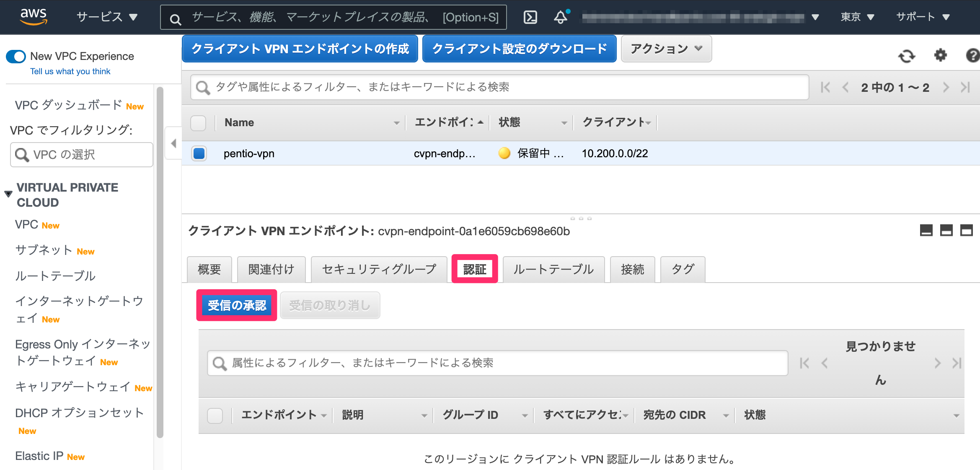
Task: Go to last page of authorization rules
Action: [x=957, y=363]
